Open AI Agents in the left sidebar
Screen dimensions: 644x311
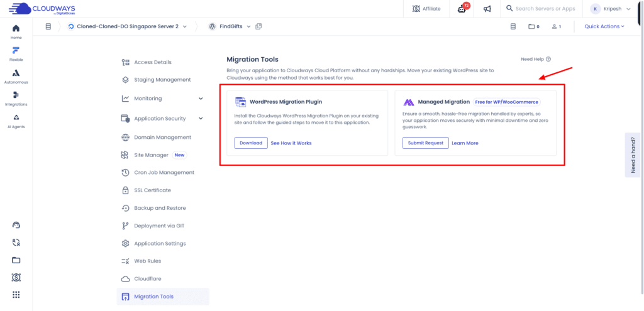click(x=16, y=121)
